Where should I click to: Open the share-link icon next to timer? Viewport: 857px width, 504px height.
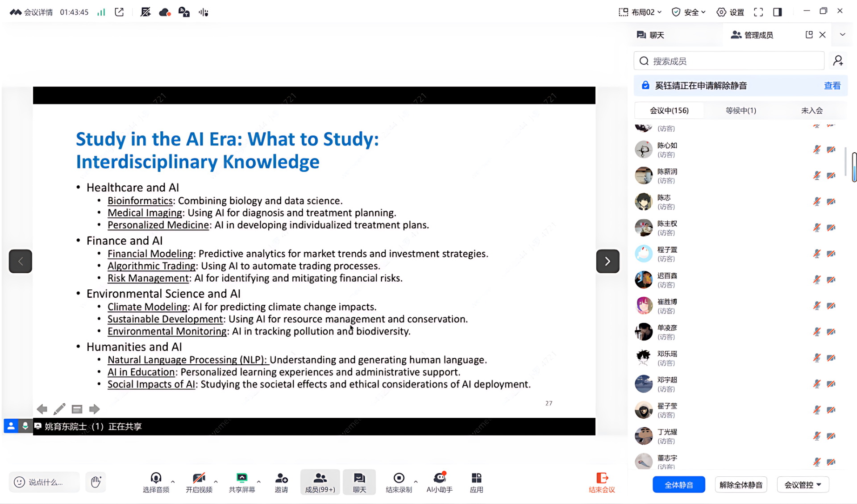119,12
